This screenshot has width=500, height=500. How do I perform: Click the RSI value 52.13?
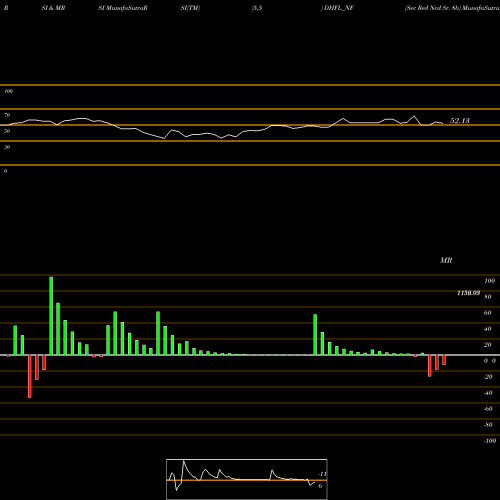click(x=460, y=121)
